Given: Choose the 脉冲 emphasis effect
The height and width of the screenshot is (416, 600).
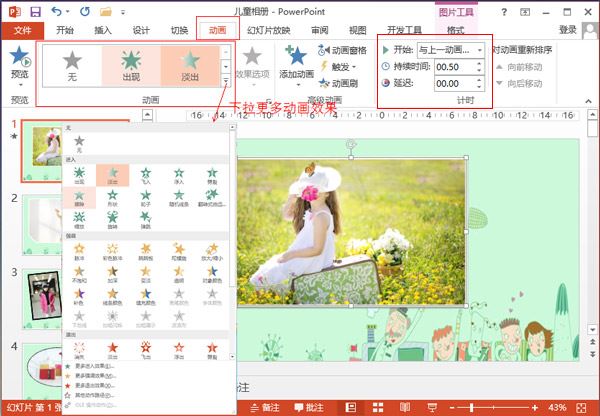Looking at the screenshot, I should coord(79,252).
